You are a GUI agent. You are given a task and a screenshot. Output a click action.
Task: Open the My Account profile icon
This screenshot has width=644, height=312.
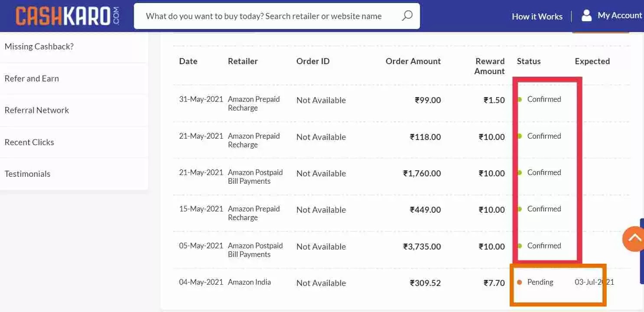pos(586,16)
